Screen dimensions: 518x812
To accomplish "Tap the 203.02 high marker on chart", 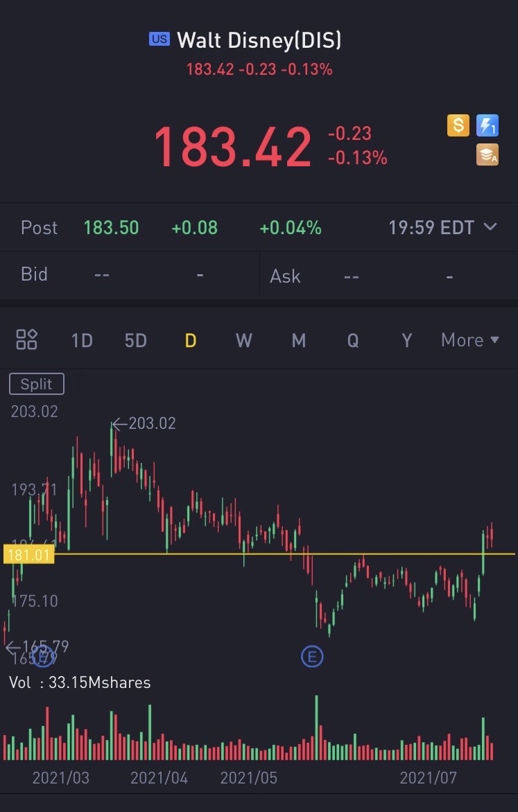I will [145, 423].
